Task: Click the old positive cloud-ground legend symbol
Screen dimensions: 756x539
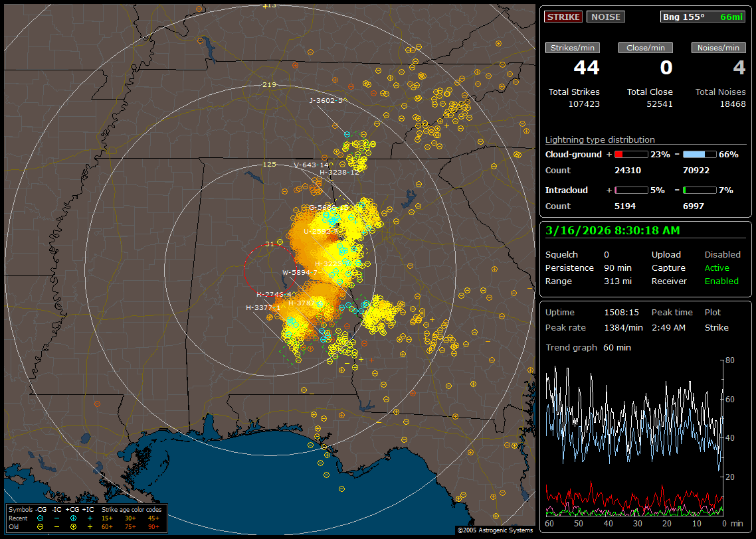Action: [x=73, y=526]
